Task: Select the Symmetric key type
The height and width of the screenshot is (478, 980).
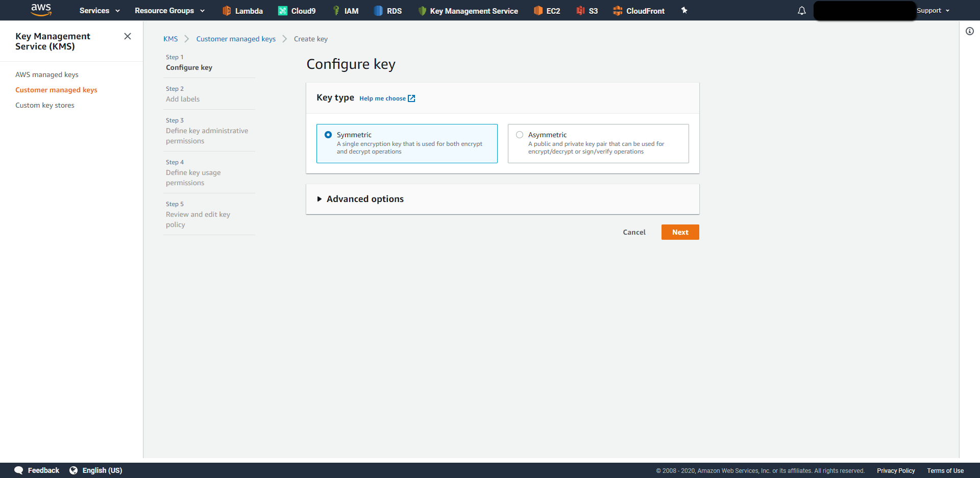Action: (x=328, y=135)
